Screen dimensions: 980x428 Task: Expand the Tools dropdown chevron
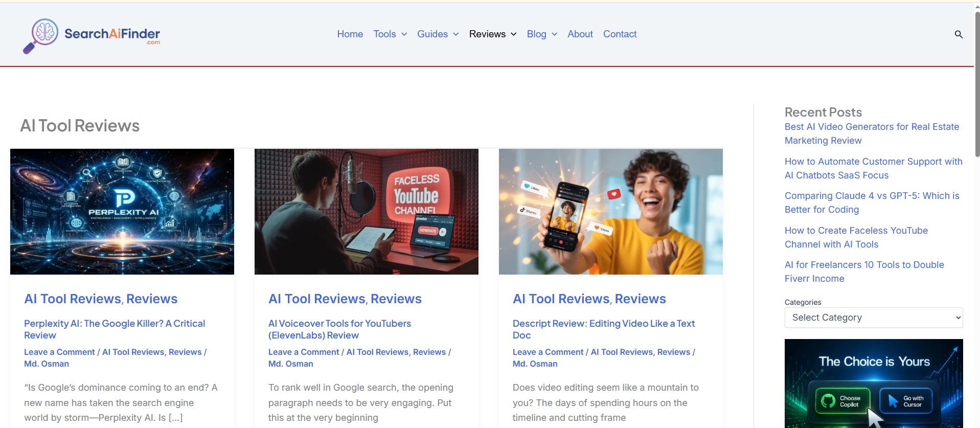tap(404, 34)
